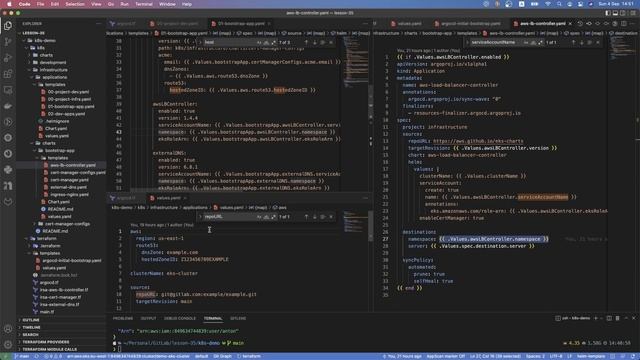Click the Spaces indentation setting in status bar
Screen dimensions: 640x360
[535, 356]
